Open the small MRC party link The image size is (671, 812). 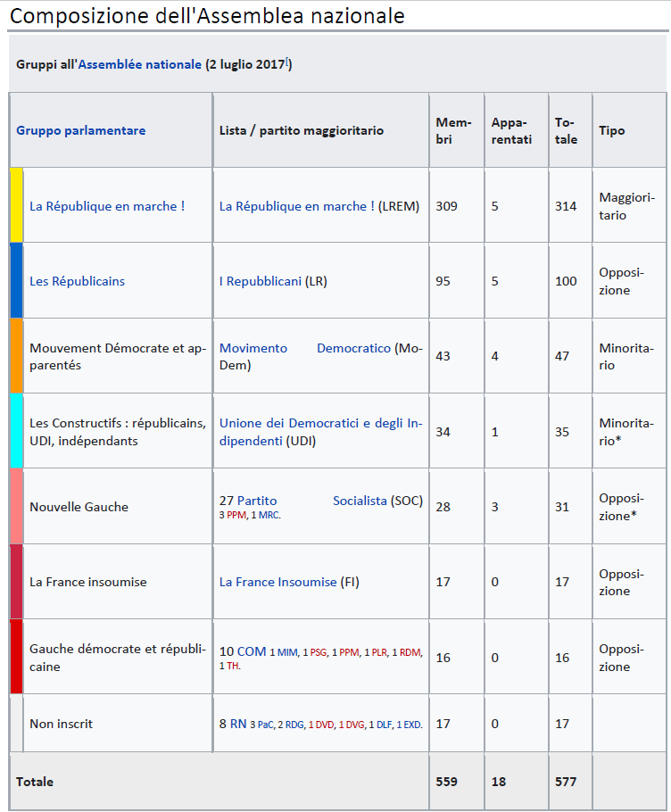tap(269, 516)
